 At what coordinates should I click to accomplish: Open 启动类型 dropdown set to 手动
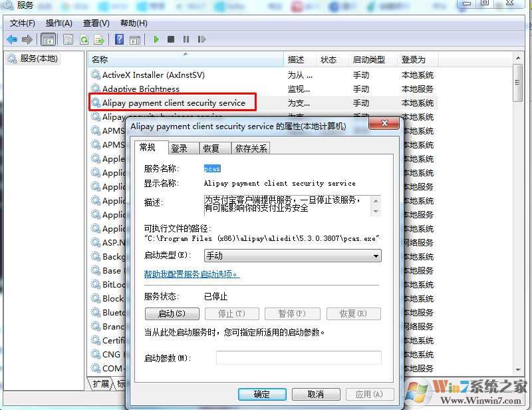pyautogui.click(x=293, y=256)
